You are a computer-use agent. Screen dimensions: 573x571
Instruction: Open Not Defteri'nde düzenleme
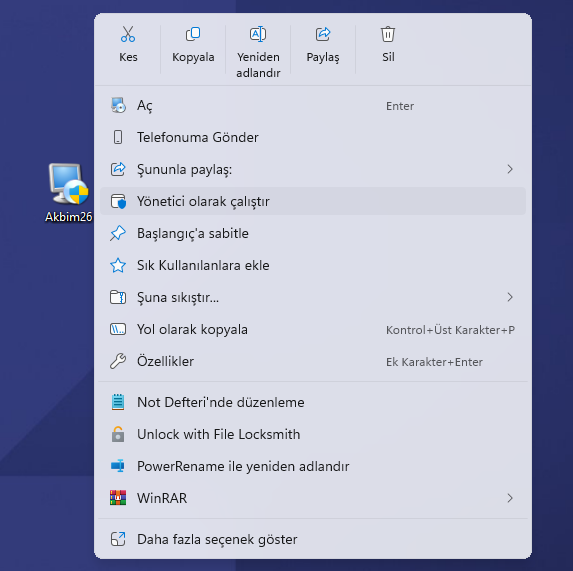[313, 402]
